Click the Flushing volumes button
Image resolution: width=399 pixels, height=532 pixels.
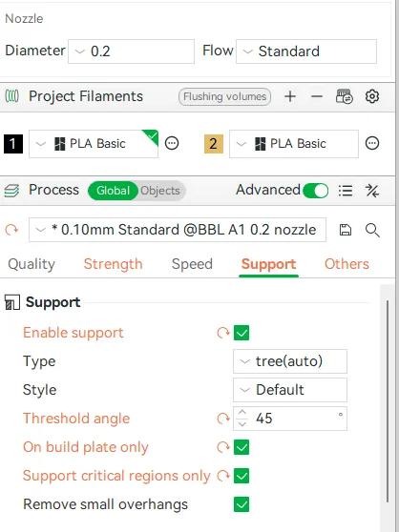pos(225,96)
